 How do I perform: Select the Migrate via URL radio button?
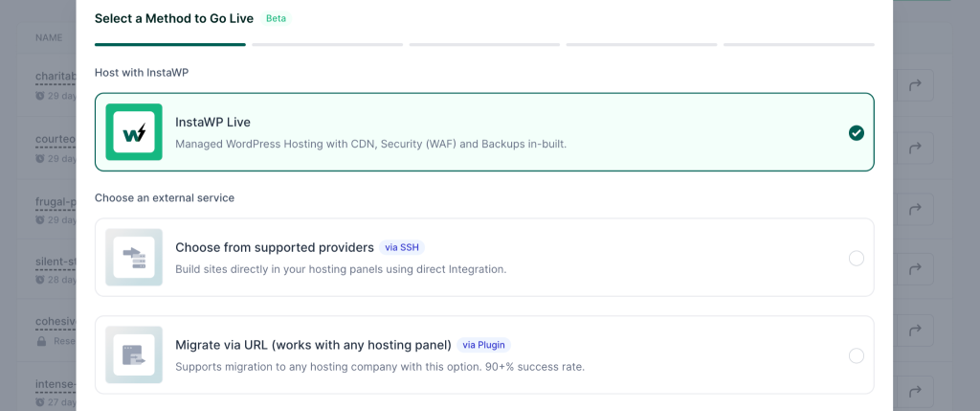(x=857, y=356)
